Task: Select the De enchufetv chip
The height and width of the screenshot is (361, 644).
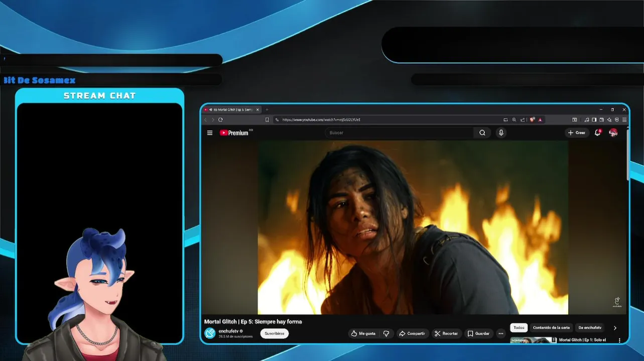Action: 590,328
